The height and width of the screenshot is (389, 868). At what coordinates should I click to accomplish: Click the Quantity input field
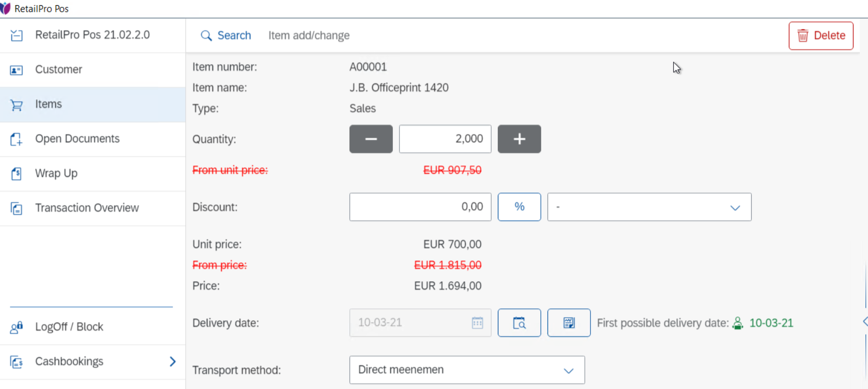[x=445, y=139]
